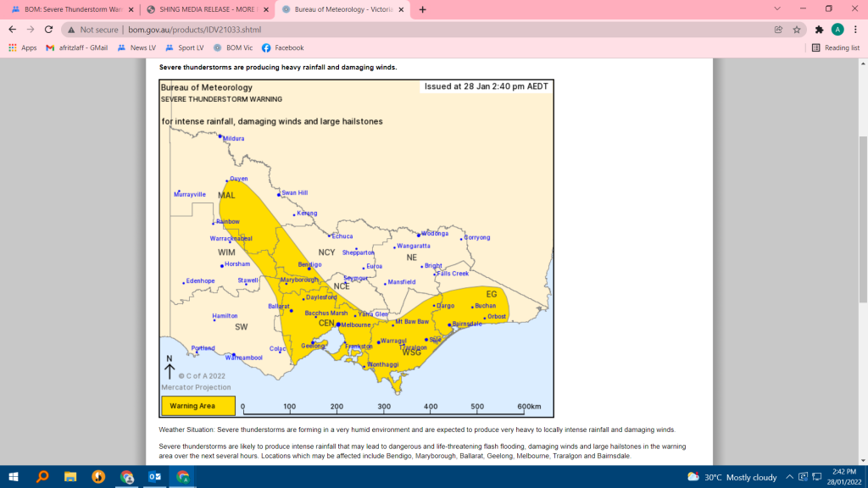Viewport: 868px width, 488px height.
Task: Switch to SHING MEDIA RELEASE tab
Action: (202, 9)
